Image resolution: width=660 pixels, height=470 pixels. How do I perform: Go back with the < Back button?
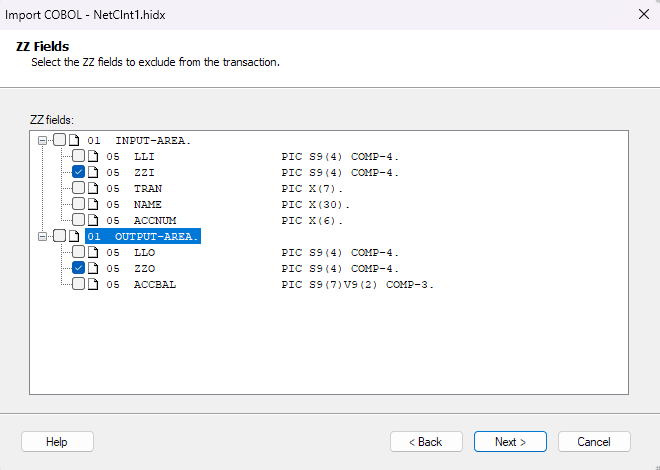pos(426,442)
